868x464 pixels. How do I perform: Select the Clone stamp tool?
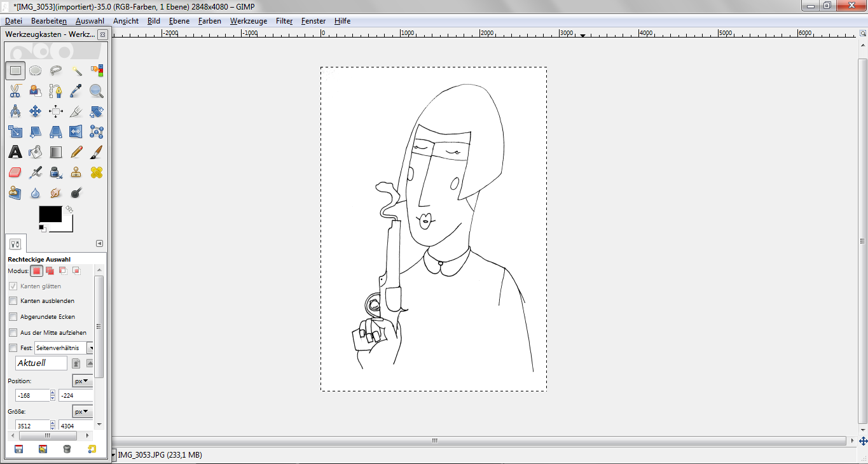[x=76, y=172]
